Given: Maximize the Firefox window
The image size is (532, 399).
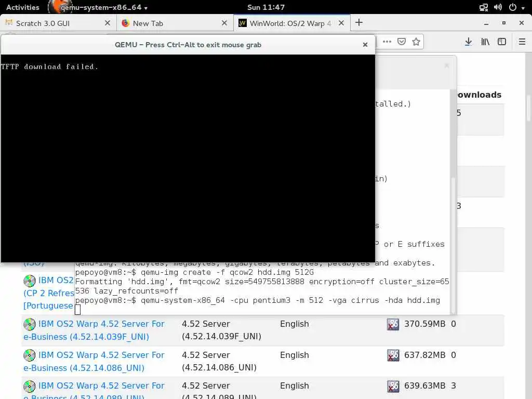Looking at the screenshot, I should click(x=504, y=23).
